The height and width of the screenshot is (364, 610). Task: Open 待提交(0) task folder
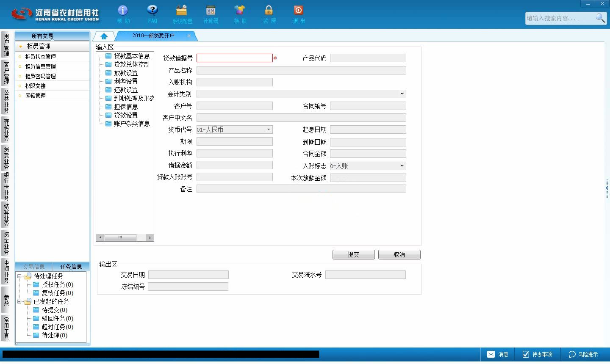(50, 310)
